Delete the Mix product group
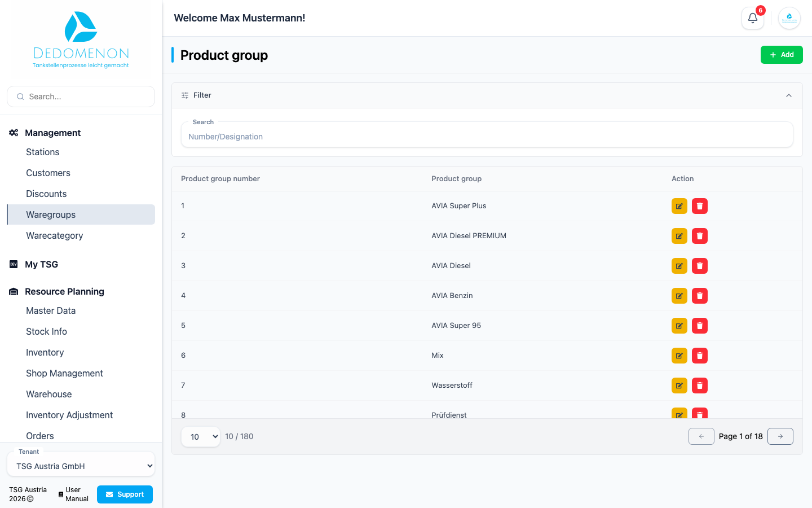 pyautogui.click(x=700, y=356)
